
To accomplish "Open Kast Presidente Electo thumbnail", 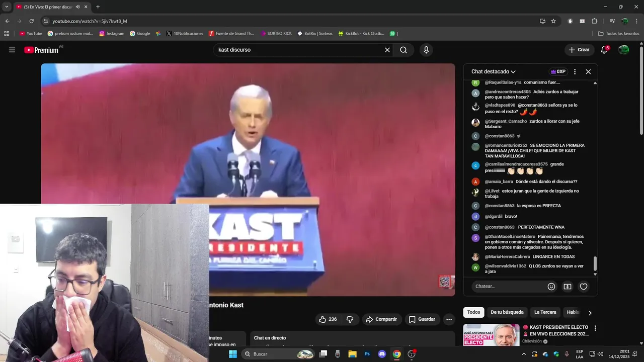I will pyautogui.click(x=491, y=335).
